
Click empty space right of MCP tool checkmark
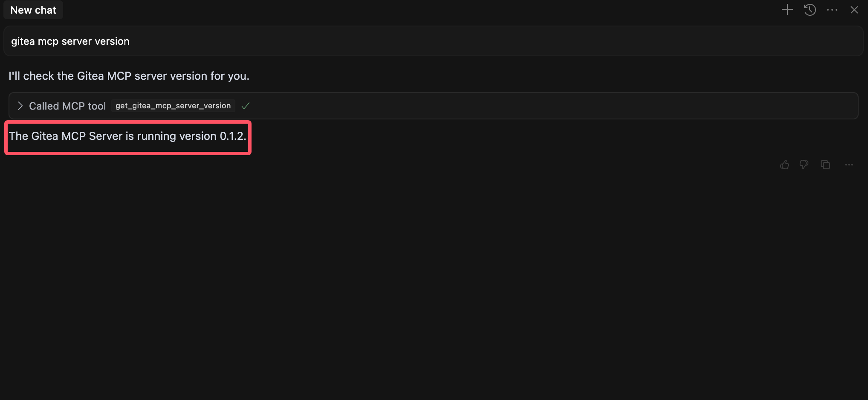pyautogui.click(x=512, y=106)
